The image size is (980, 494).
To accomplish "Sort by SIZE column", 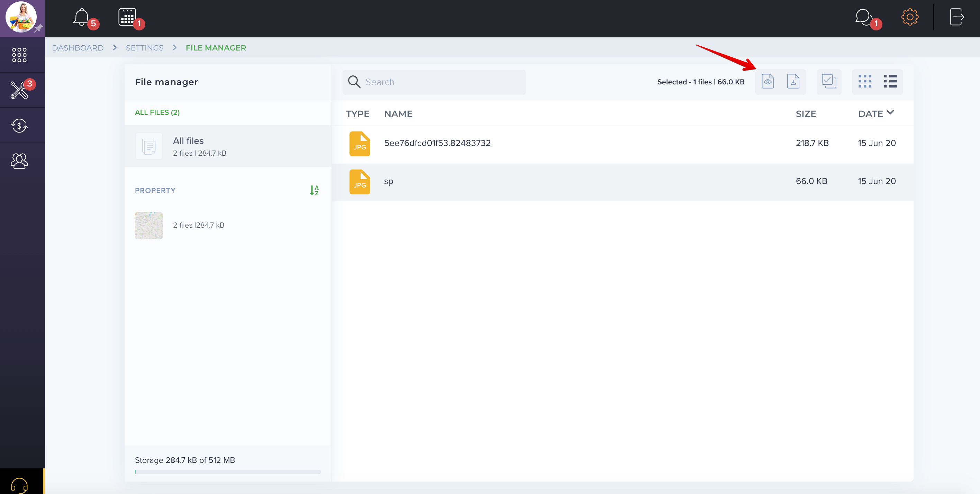I will click(x=806, y=114).
